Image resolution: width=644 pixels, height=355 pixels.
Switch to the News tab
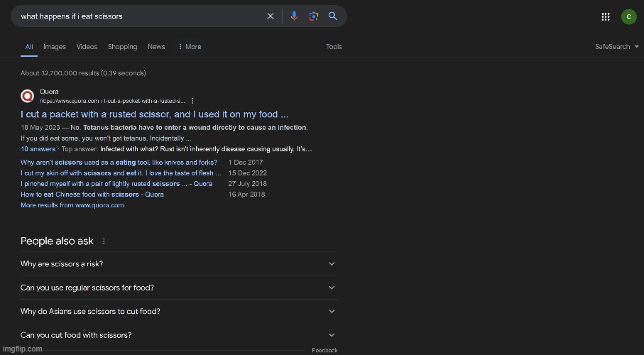coord(156,47)
